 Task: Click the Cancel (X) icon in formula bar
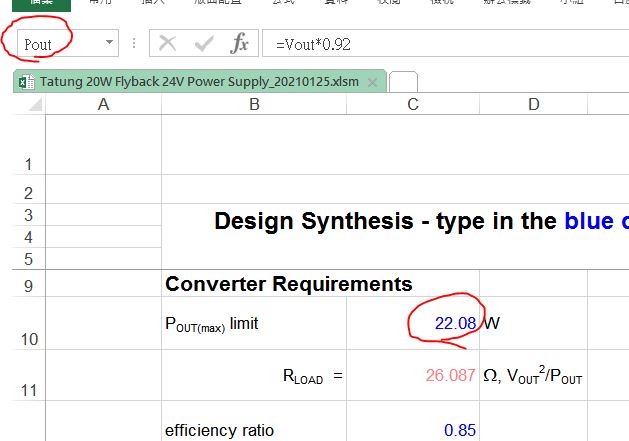pos(168,44)
